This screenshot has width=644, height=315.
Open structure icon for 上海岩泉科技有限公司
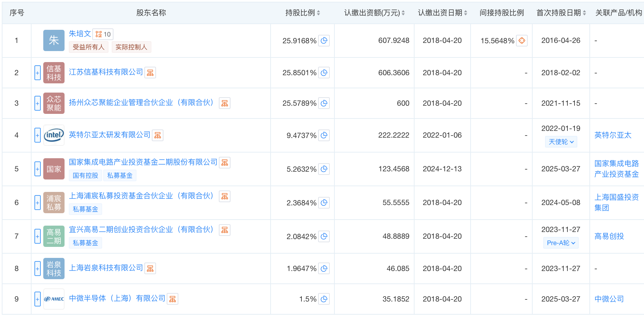click(x=150, y=269)
